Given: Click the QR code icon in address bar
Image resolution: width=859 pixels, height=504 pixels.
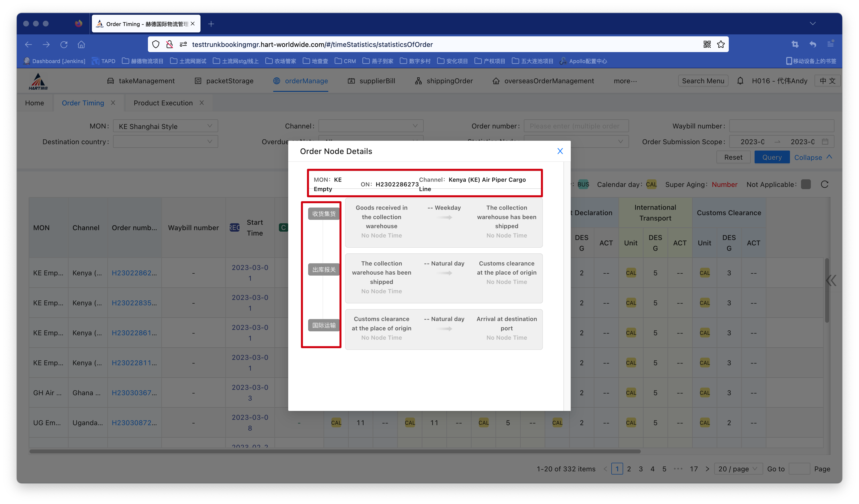Looking at the screenshot, I should (x=707, y=44).
